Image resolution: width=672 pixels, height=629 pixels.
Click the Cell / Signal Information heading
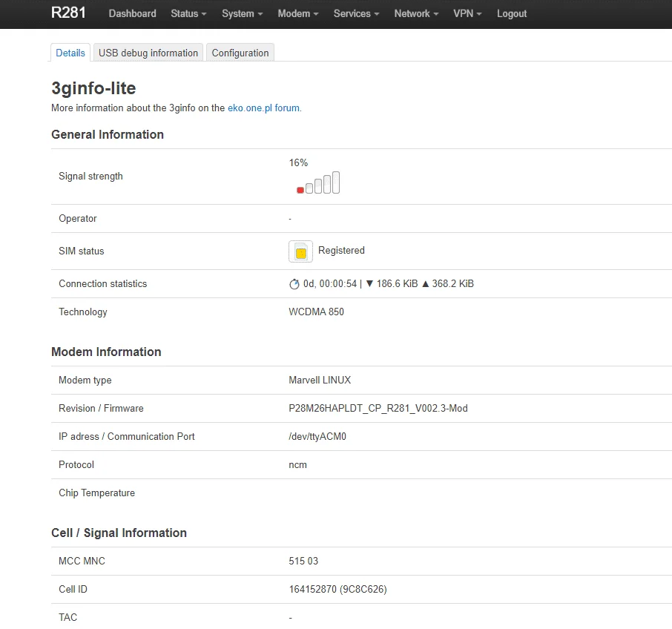pos(119,533)
